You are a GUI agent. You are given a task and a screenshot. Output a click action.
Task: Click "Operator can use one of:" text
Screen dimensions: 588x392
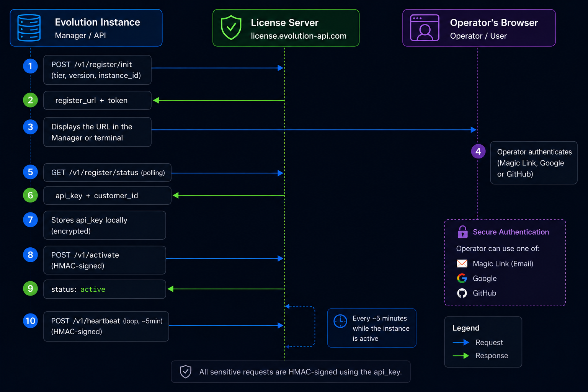click(498, 248)
